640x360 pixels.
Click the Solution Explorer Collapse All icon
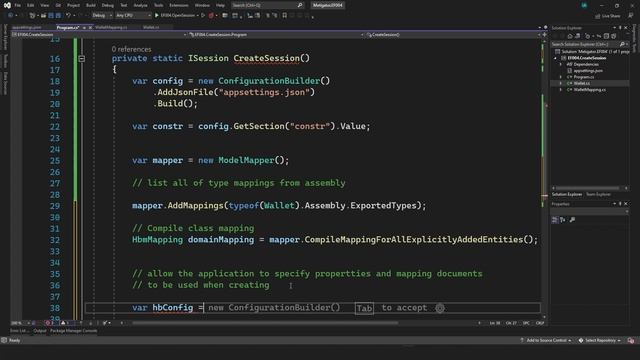coord(607,36)
